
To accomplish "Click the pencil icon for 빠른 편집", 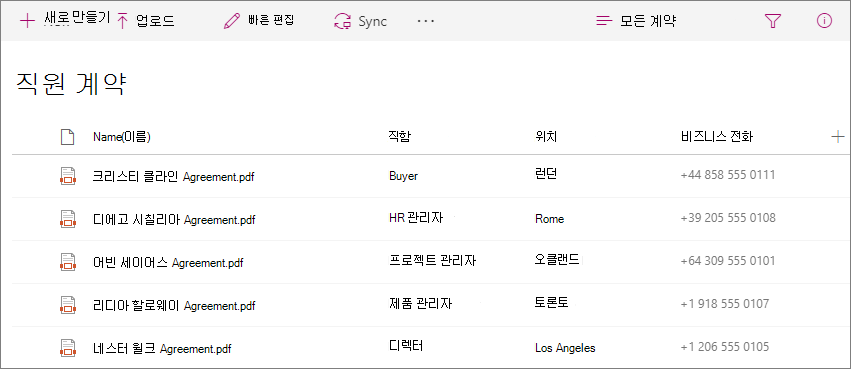I will point(232,21).
